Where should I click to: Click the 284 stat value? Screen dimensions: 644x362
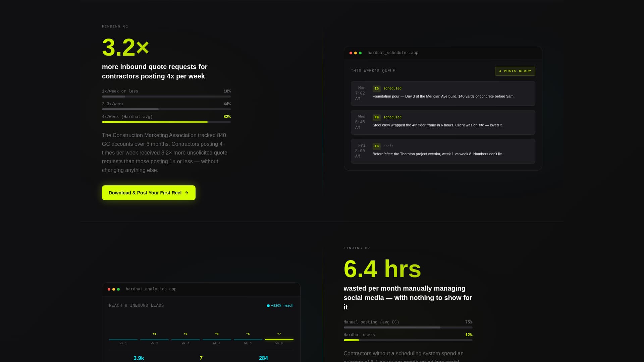click(263, 358)
